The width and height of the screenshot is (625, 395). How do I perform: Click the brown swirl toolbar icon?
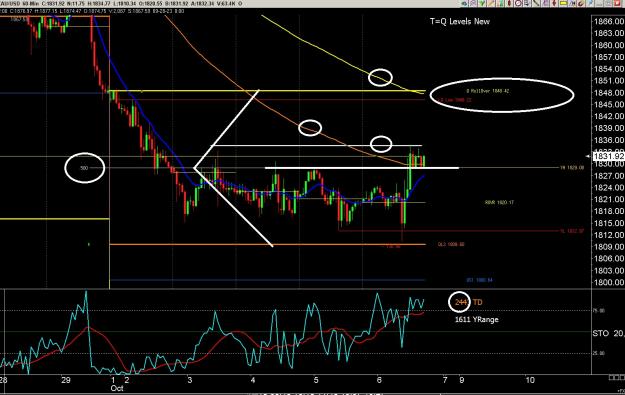point(581,4)
